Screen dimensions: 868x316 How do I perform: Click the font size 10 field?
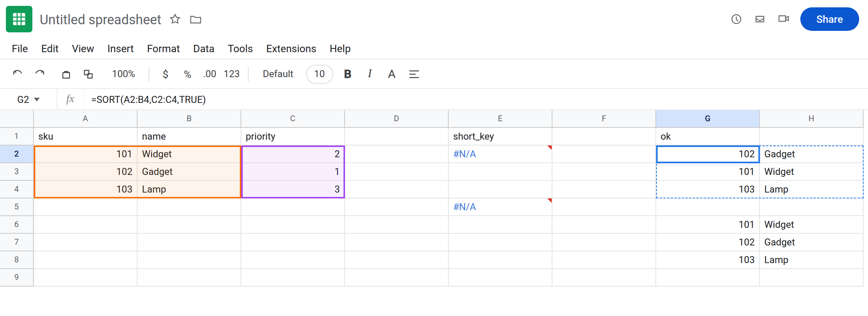tap(320, 74)
